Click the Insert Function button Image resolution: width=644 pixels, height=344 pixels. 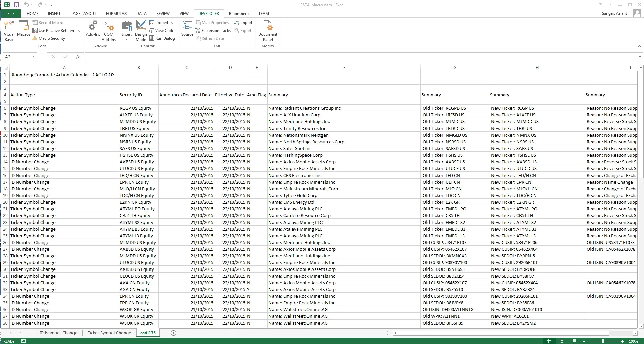pyautogui.click(x=78, y=57)
